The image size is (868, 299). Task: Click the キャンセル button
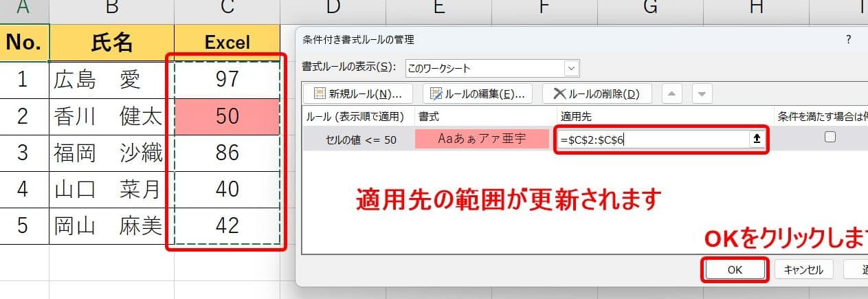[803, 270]
